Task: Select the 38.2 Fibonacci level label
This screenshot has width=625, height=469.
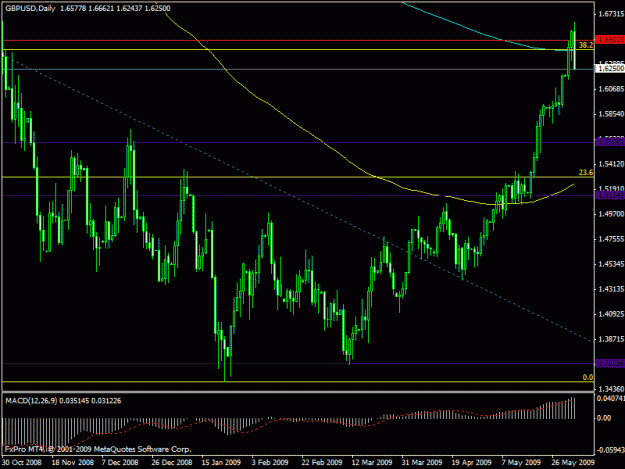Action: (x=586, y=45)
